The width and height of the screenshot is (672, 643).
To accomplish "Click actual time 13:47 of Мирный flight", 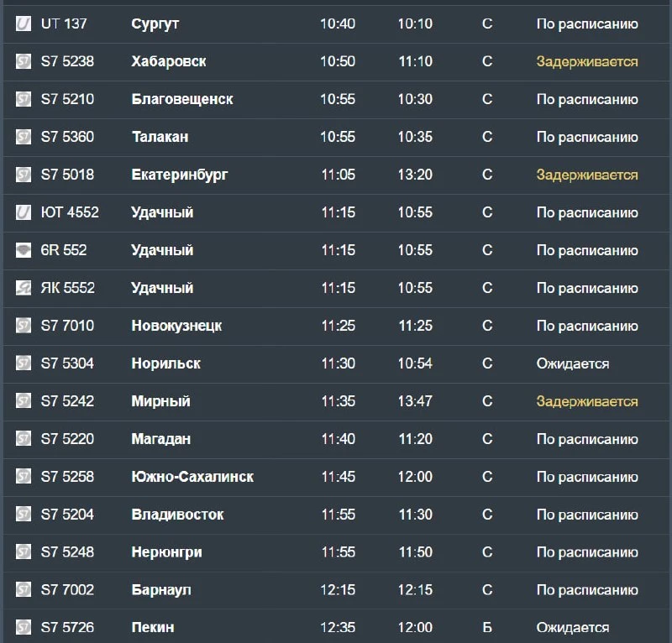I will (415, 400).
